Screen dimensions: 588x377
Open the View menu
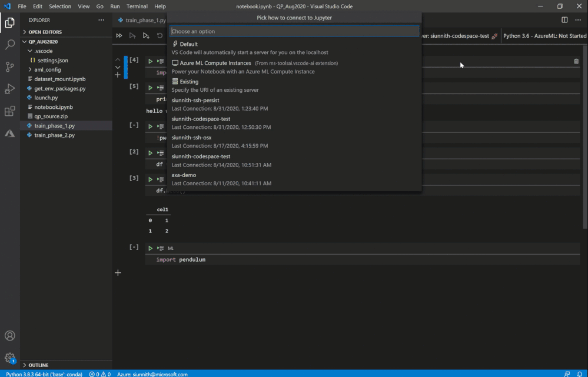pyautogui.click(x=84, y=6)
